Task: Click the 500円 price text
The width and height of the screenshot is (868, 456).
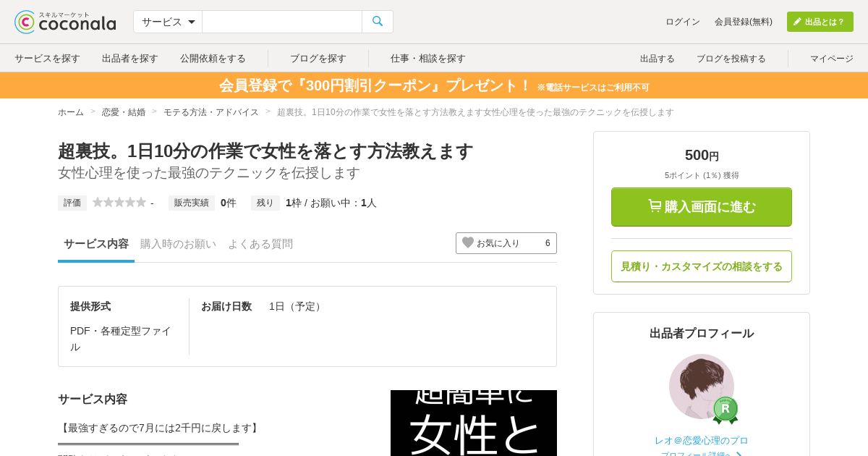Action: tap(702, 155)
